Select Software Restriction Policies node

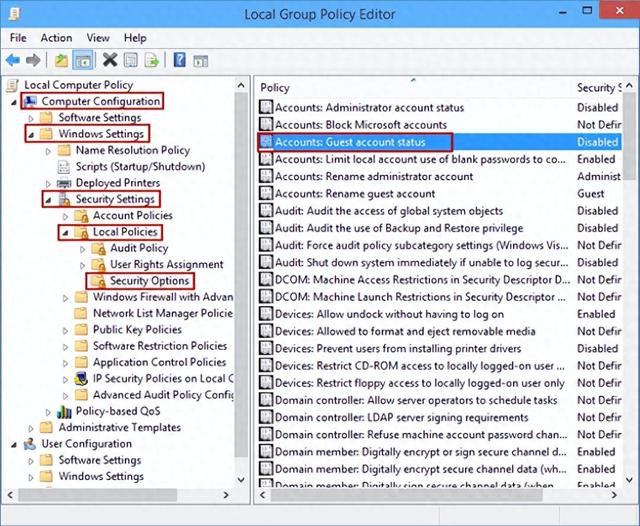point(160,346)
